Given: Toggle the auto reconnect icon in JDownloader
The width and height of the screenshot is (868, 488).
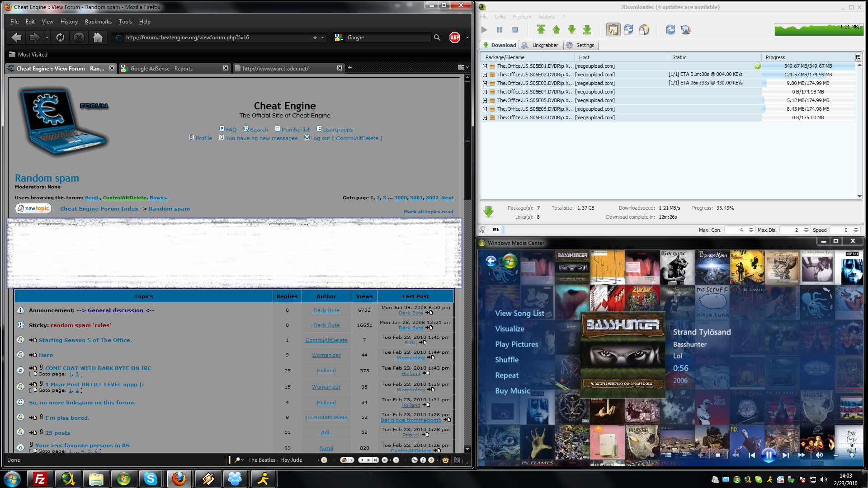Looking at the screenshot, I should 628,30.
